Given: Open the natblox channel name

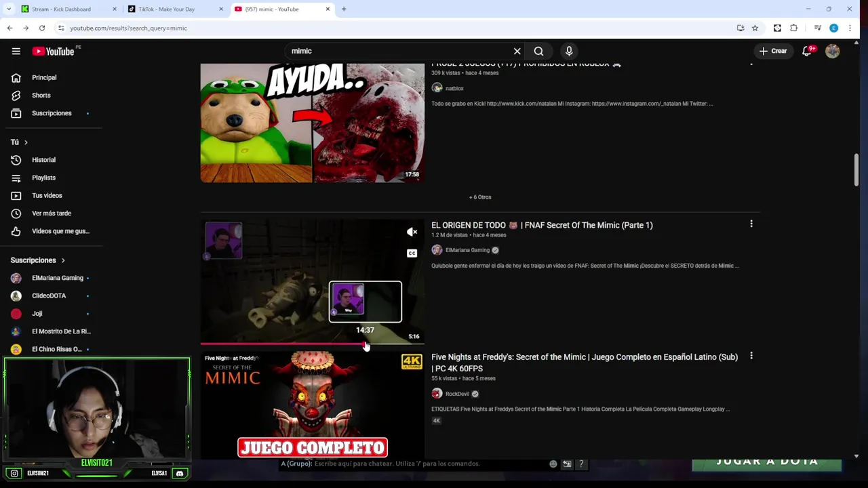Looking at the screenshot, I should pyautogui.click(x=454, y=88).
